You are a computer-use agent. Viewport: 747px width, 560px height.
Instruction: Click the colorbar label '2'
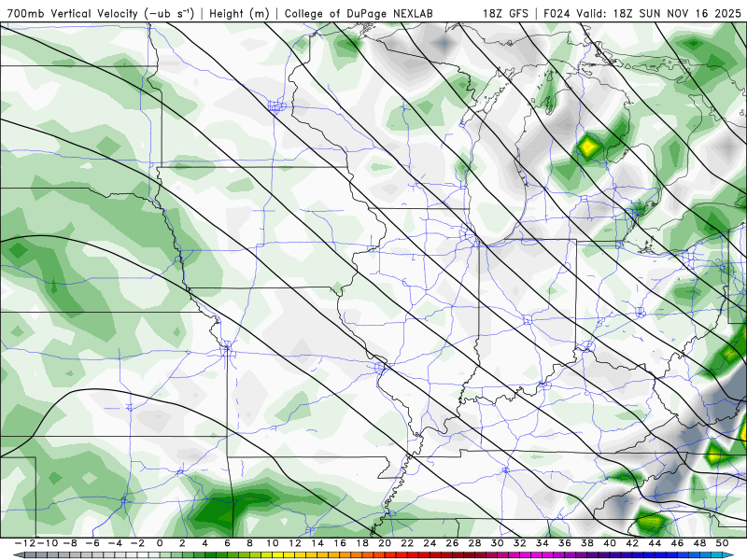point(182,543)
